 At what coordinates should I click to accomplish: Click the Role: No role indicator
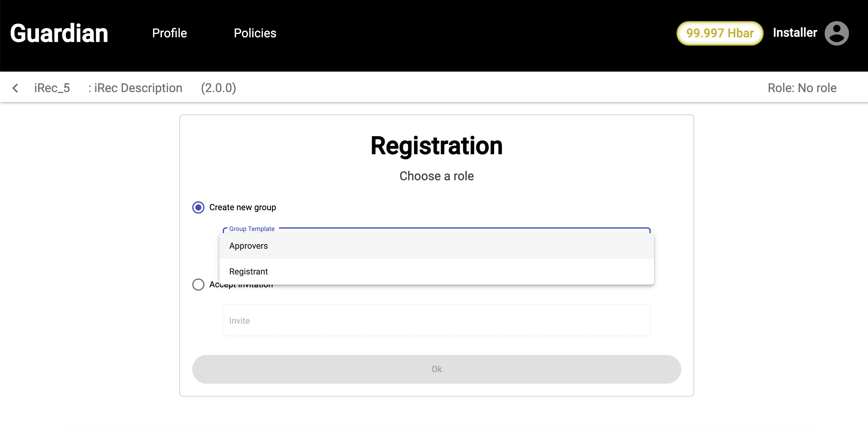click(x=802, y=88)
